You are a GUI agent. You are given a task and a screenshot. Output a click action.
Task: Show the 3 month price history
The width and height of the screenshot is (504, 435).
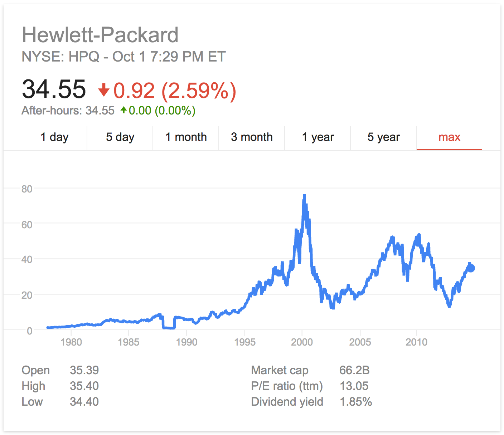click(x=252, y=137)
